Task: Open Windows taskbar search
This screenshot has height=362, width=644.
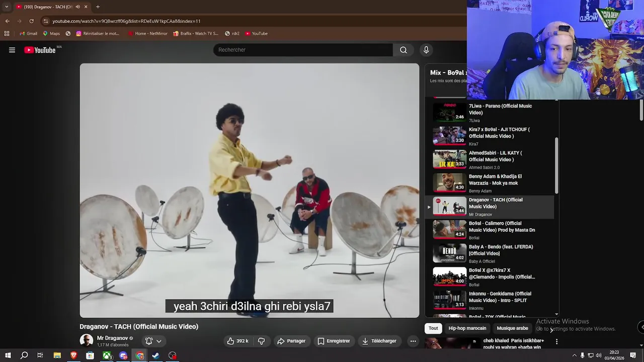Action: [x=24, y=355]
